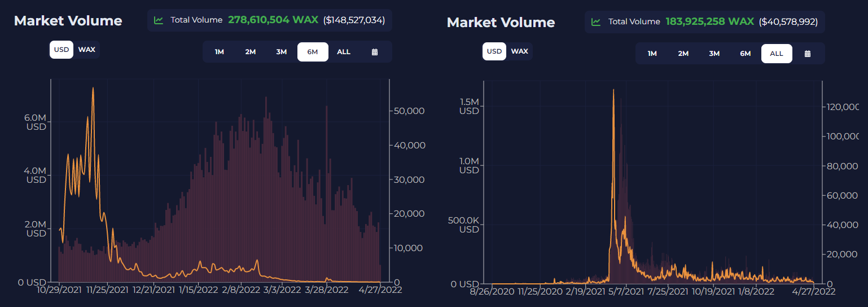868x307 pixels.
Task: Click the 1/15/2022 date axis label
Action: tap(198, 290)
